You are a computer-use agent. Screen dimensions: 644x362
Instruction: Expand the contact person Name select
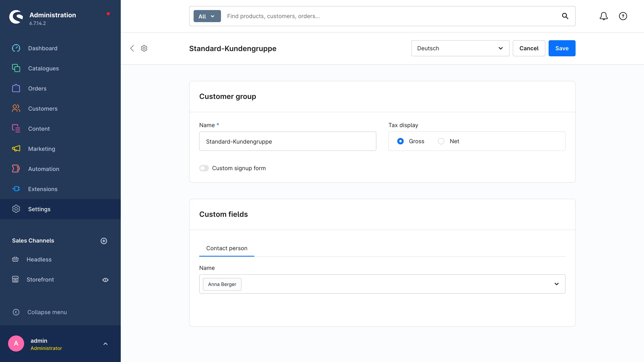556,284
